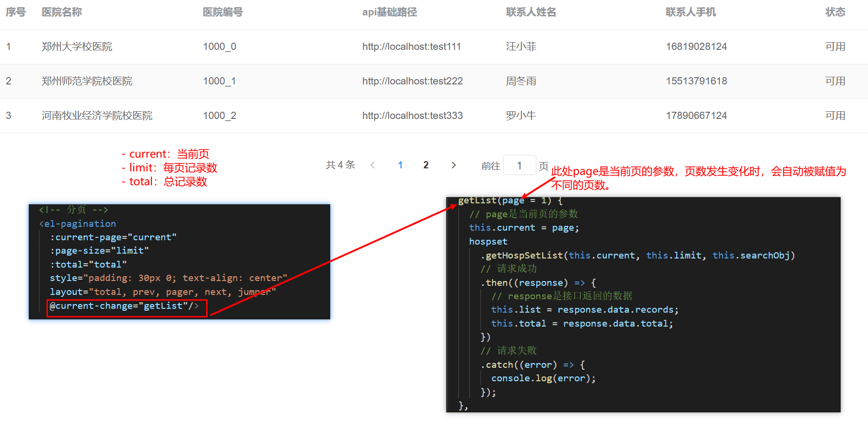Select the 河南牧业经济学院校医院 cell
The image size is (868, 422).
pyautogui.click(x=97, y=116)
